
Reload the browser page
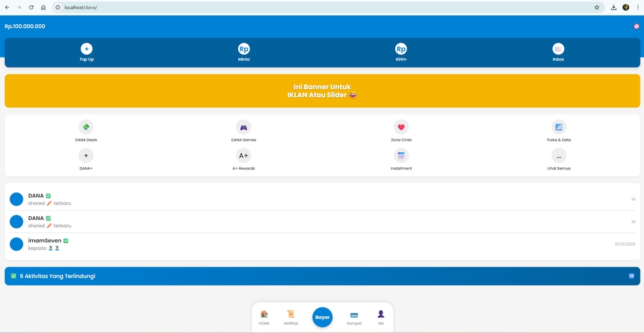tap(32, 7)
